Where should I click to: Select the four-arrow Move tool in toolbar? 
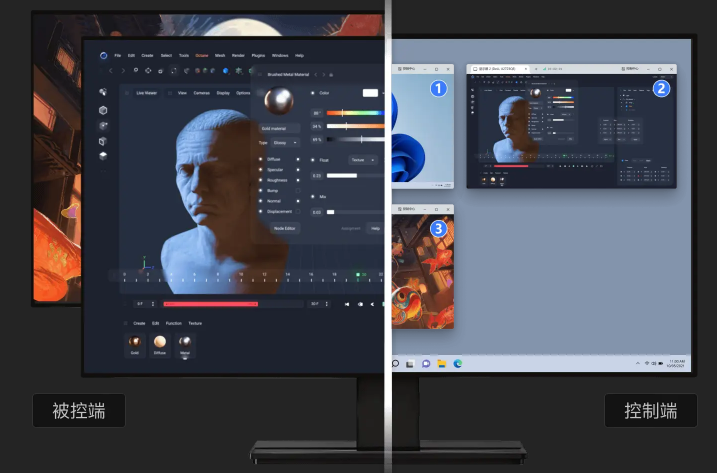coord(148,70)
